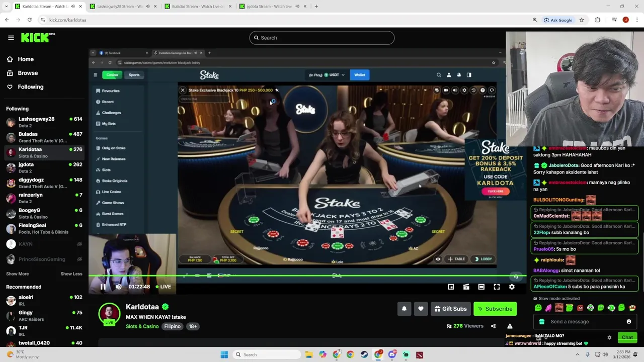This screenshot has width=644, height=362.
Task: Share the stream
Action: coord(493,326)
